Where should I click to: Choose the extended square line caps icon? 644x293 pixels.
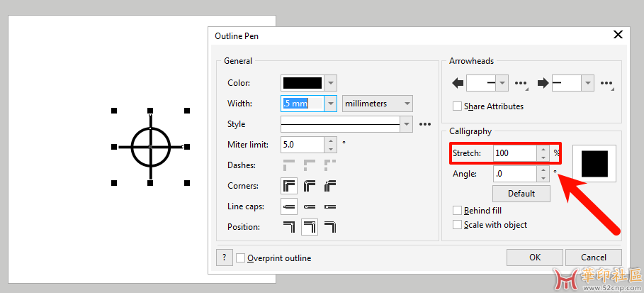[329, 206]
